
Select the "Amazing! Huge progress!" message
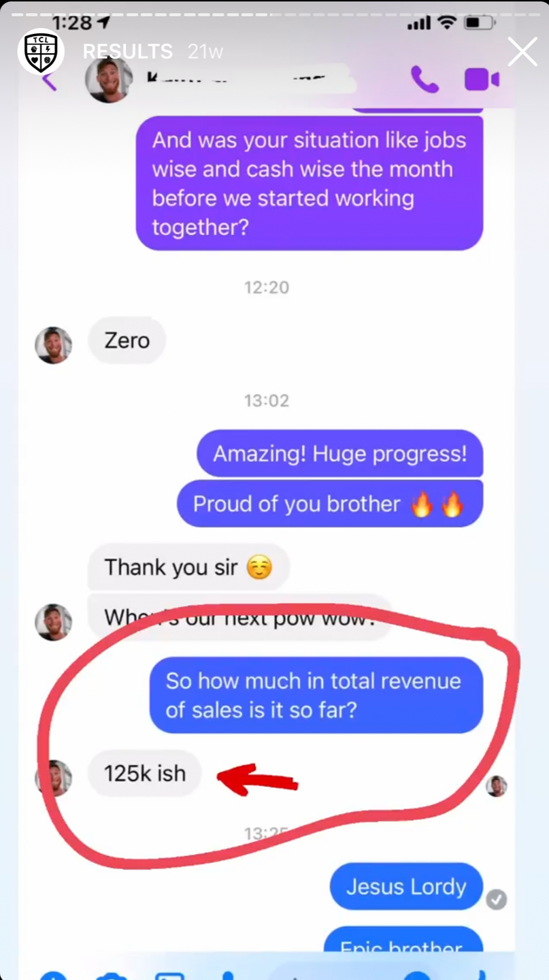[x=340, y=453]
